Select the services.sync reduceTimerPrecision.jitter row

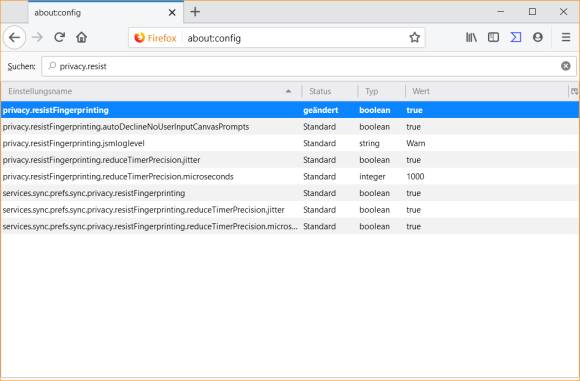[x=290, y=210]
